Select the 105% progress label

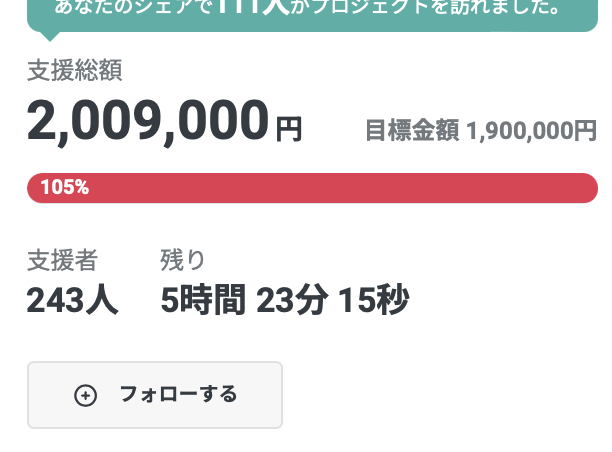(x=64, y=187)
